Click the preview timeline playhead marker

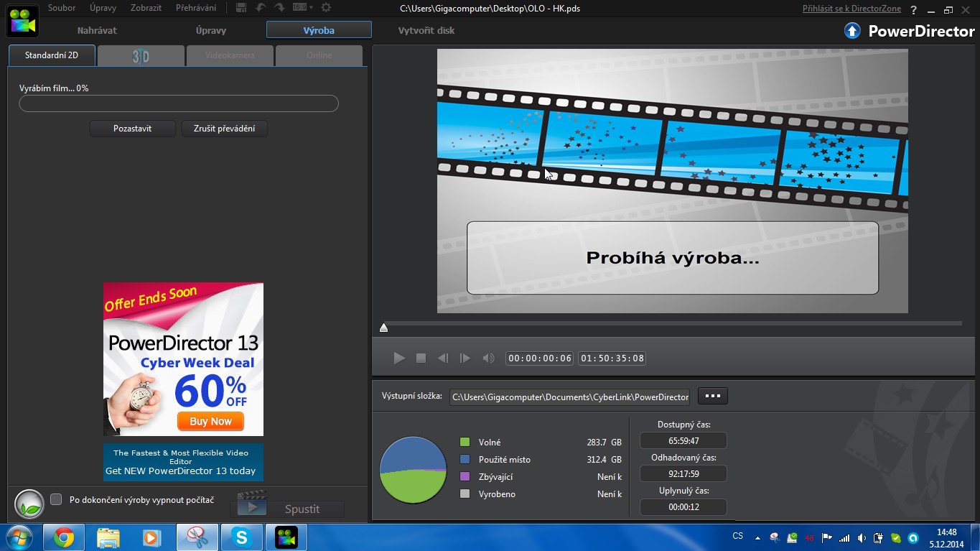pos(383,328)
